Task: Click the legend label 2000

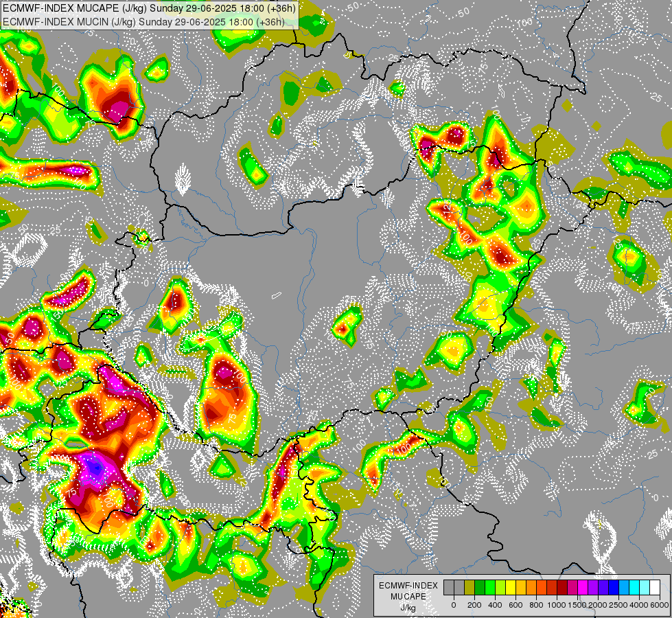Action: pos(598,605)
